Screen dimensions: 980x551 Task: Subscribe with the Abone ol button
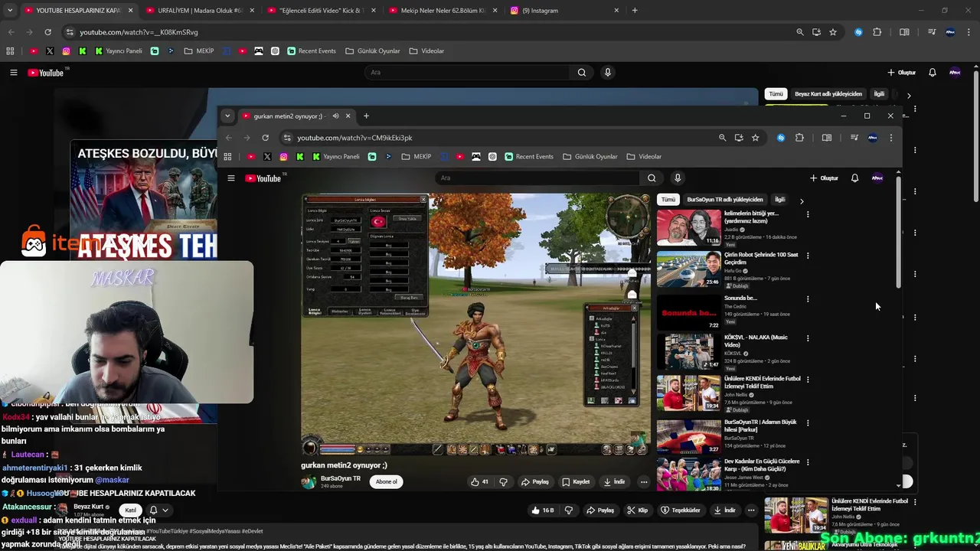pos(387,481)
